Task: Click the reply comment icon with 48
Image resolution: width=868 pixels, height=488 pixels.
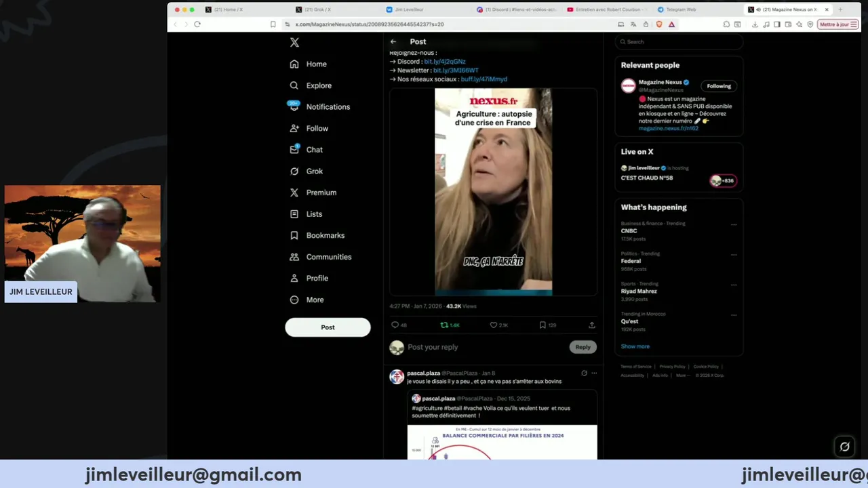Action: coord(399,325)
